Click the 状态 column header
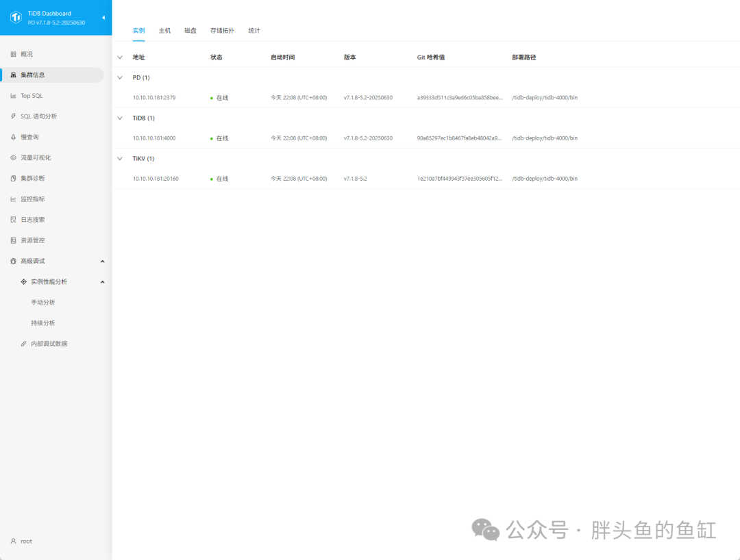The image size is (740, 560). [216, 58]
